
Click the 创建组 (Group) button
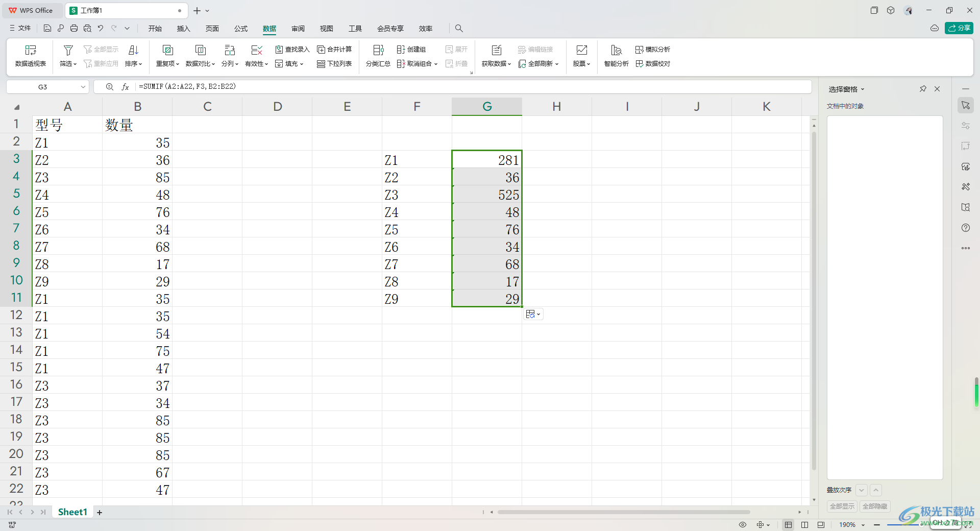tap(411, 50)
